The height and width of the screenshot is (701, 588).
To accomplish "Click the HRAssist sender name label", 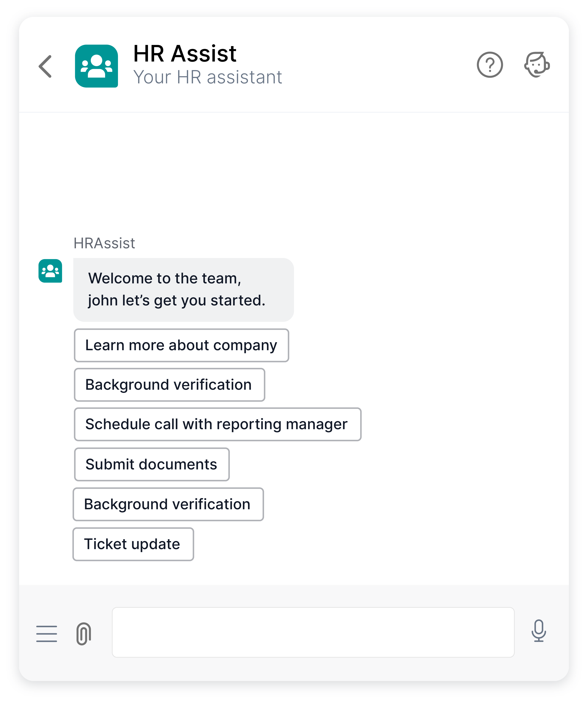I will (x=104, y=243).
